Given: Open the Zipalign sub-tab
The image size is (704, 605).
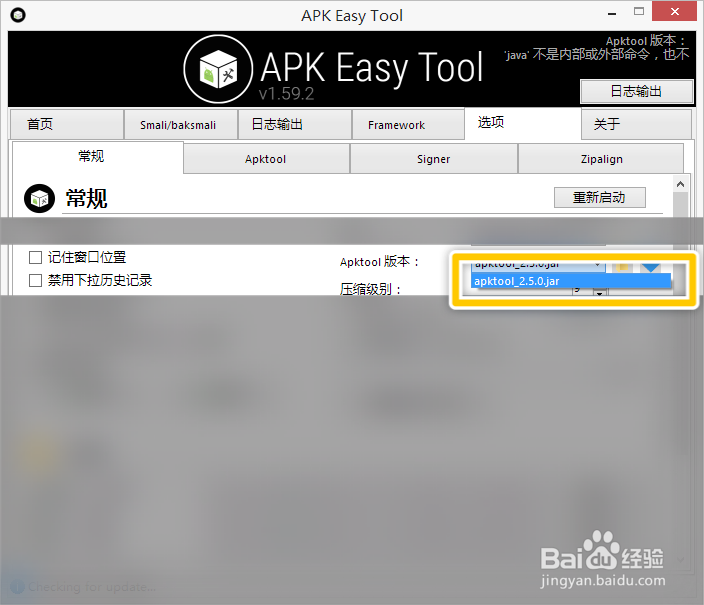Looking at the screenshot, I should [x=601, y=159].
